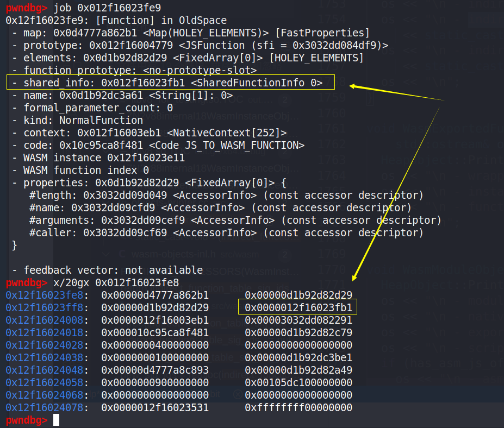
Task: Click the #length AccessorInfo property line
Action: (x=226, y=195)
